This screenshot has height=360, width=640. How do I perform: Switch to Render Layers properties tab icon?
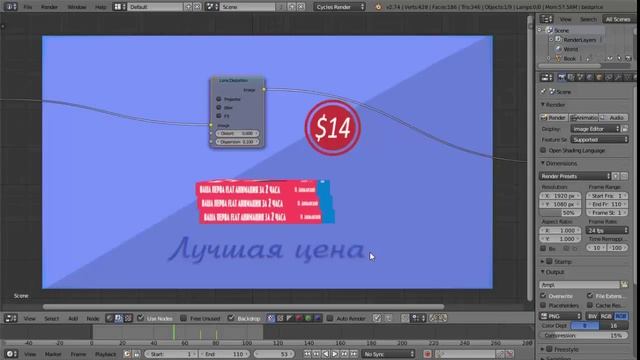pos(571,77)
